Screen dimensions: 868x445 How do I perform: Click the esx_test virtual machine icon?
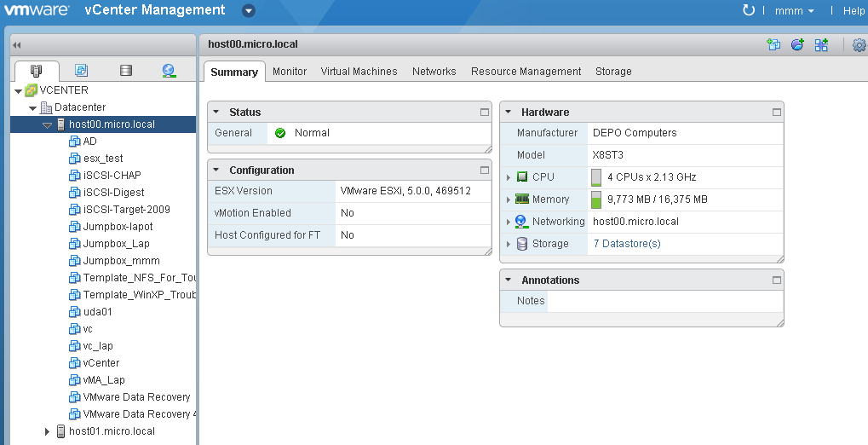click(x=75, y=159)
